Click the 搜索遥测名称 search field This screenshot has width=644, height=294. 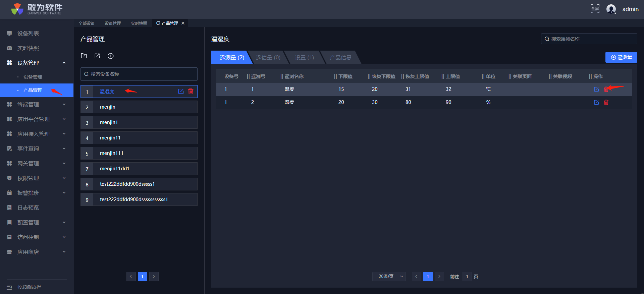click(x=589, y=39)
